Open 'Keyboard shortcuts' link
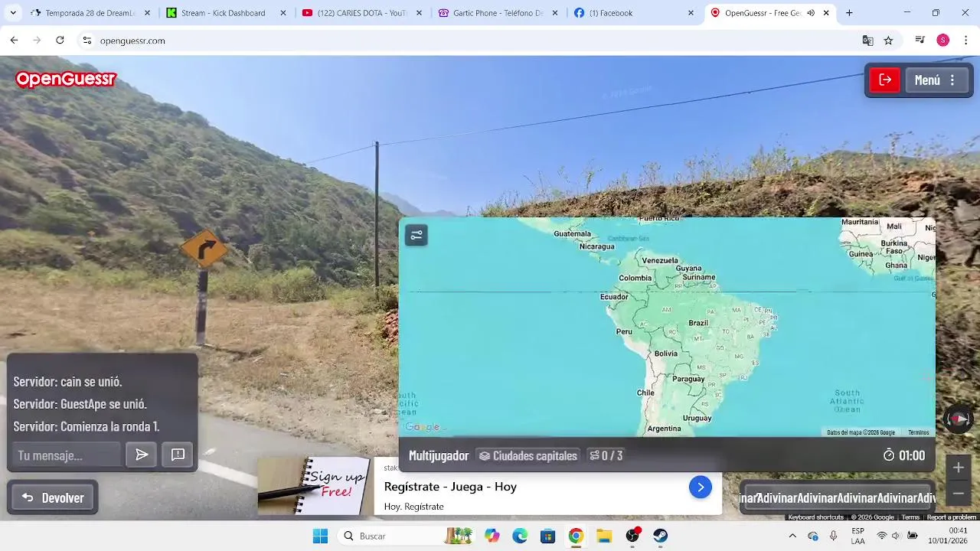This screenshot has height=551, width=980. (815, 517)
